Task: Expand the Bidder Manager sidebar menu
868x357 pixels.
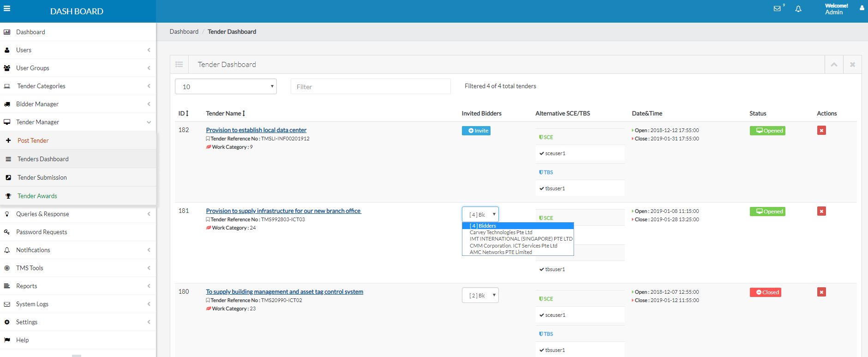Action: 78,104
